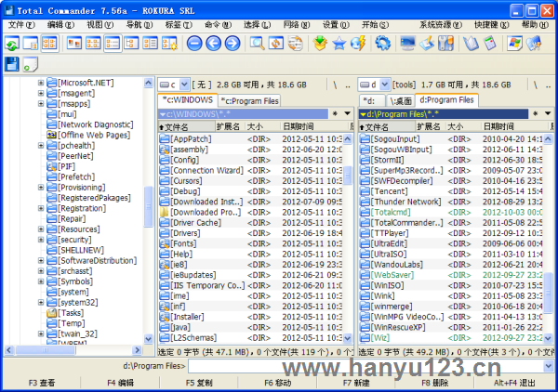Screen dimensions: 558x392
Task: Go forward with the blue right arrow
Action: [232, 44]
